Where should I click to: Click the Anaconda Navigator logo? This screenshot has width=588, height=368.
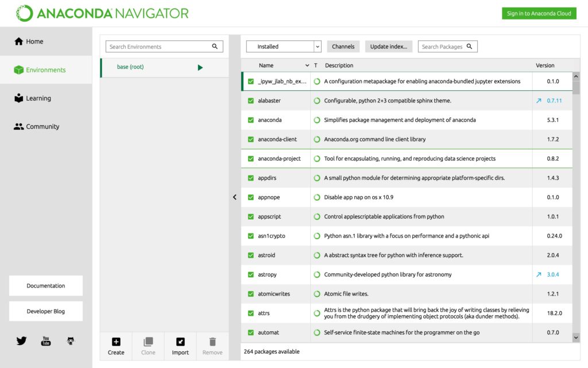coord(102,13)
